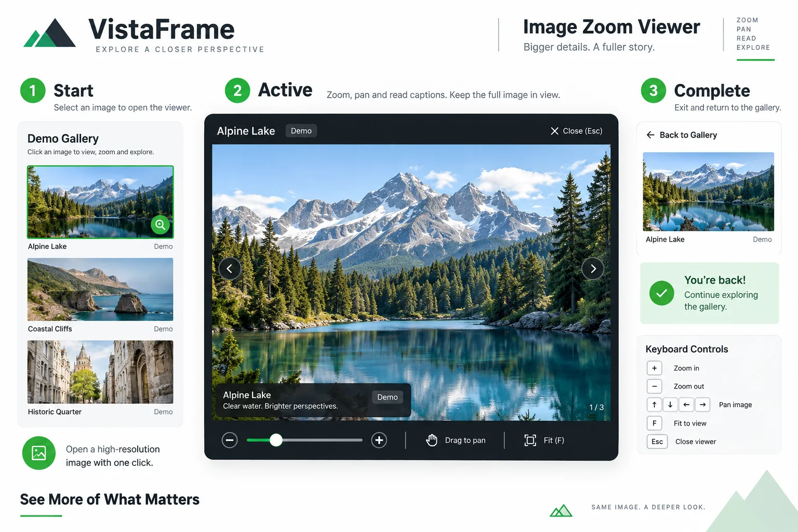The image size is (798, 532).
Task: Zoom out with the minus button
Action: [x=230, y=440]
